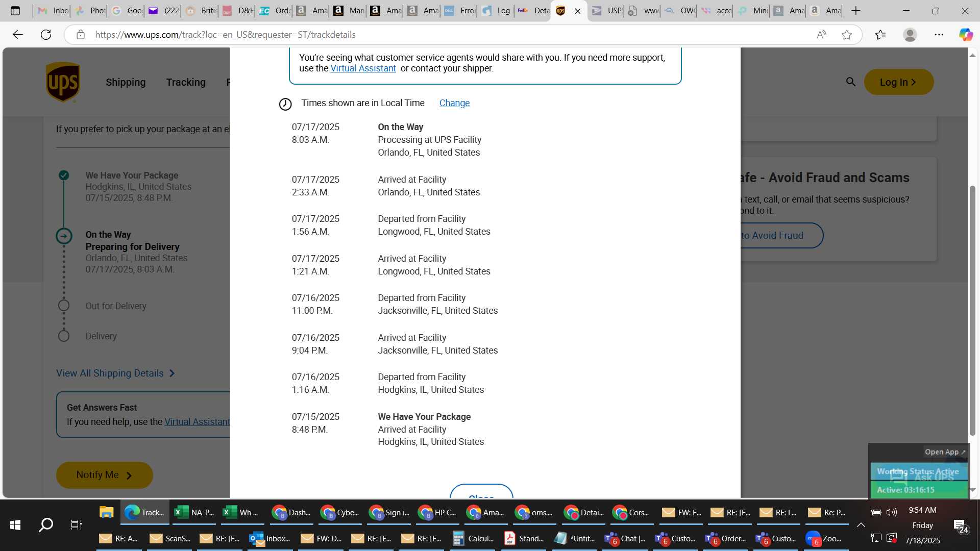Open the Dash... Chrome taskbar window
This screenshot has width=980, height=551.
pyautogui.click(x=291, y=512)
